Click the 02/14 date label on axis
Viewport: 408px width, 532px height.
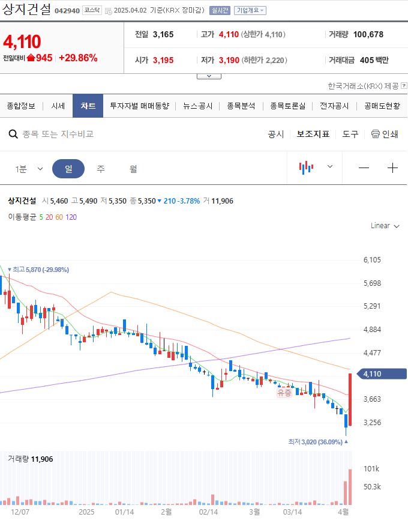208,512
